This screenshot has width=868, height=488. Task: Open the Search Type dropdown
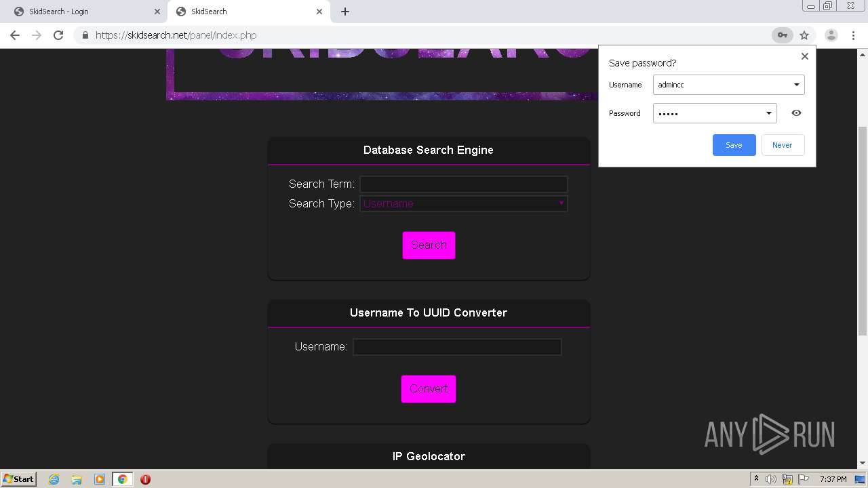click(464, 203)
